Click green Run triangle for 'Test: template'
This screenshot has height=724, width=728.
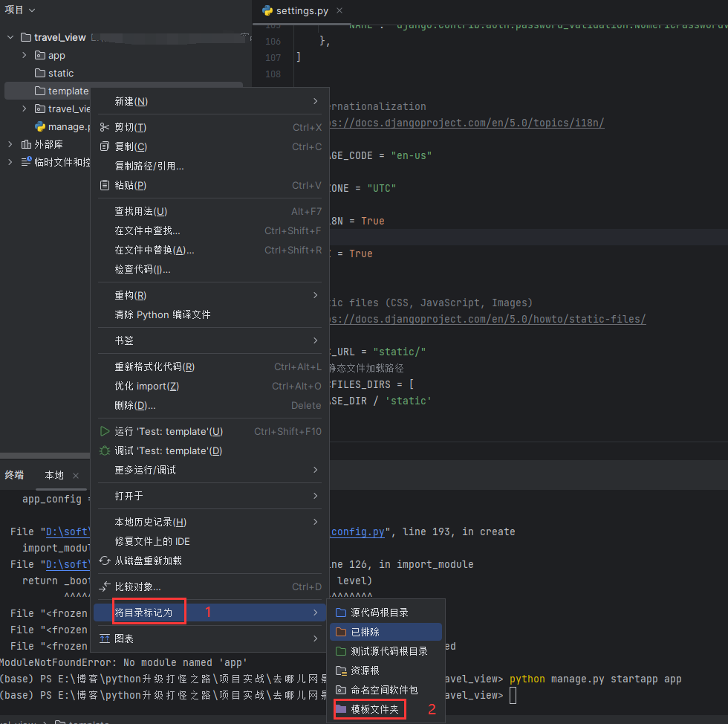(x=105, y=431)
